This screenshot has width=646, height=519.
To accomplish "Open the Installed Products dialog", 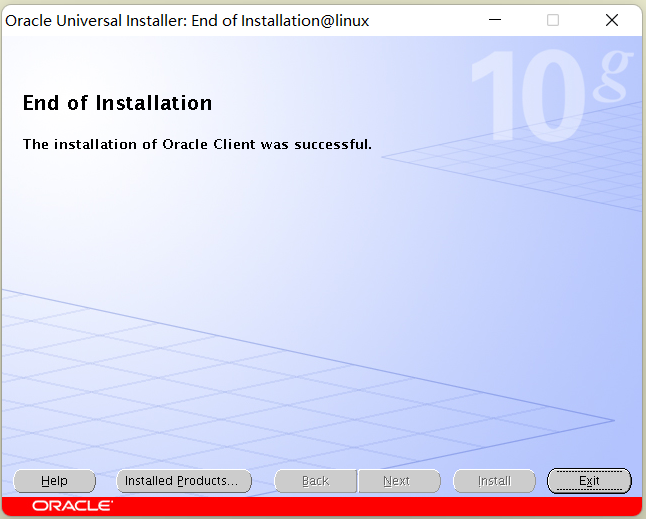I will coord(184,481).
